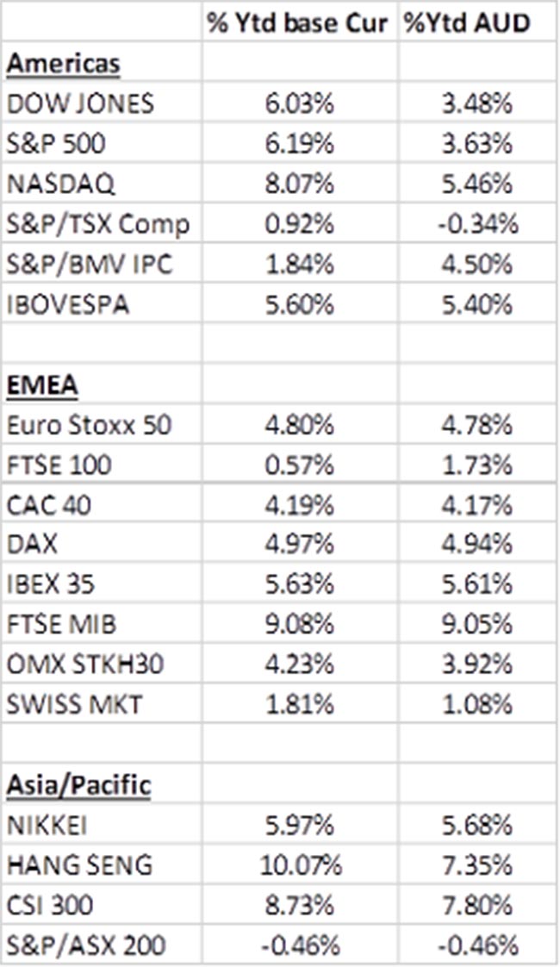560x967 pixels.
Task: Click the Euro Stoxx 50 label cell
Action: tap(88, 426)
